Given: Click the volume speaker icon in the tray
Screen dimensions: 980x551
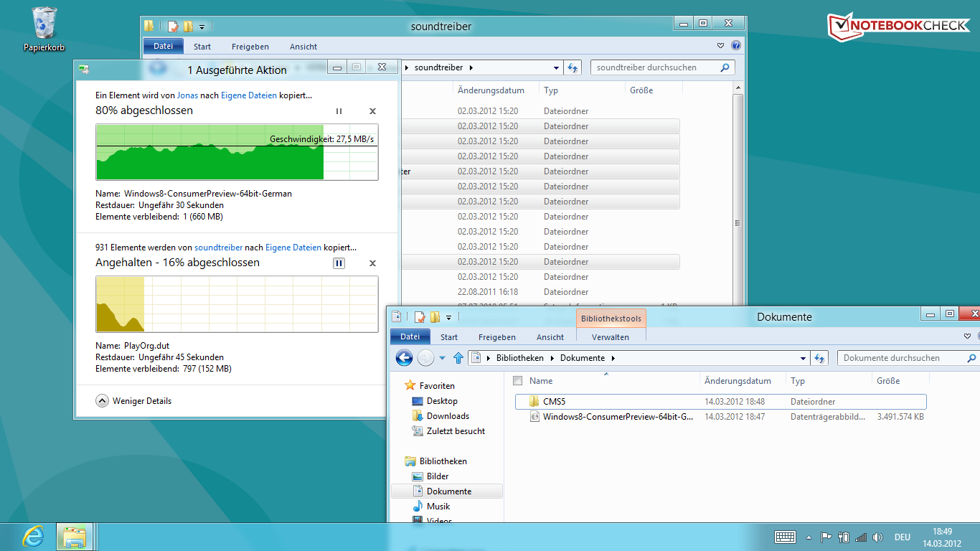Looking at the screenshot, I should [x=877, y=537].
